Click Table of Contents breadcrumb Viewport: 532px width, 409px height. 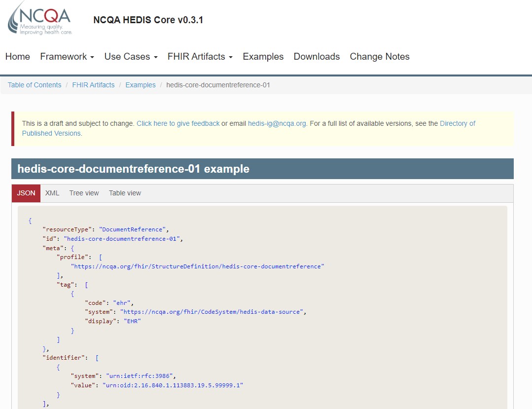(x=35, y=85)
